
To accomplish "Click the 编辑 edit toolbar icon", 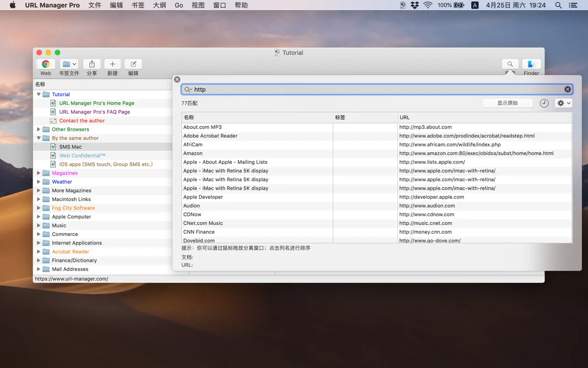I will (x=133, y=64).
